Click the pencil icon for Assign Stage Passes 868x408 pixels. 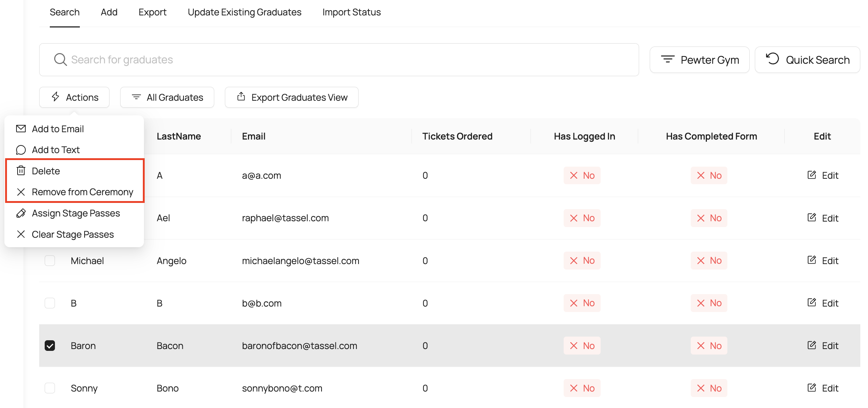coord(21,213)
